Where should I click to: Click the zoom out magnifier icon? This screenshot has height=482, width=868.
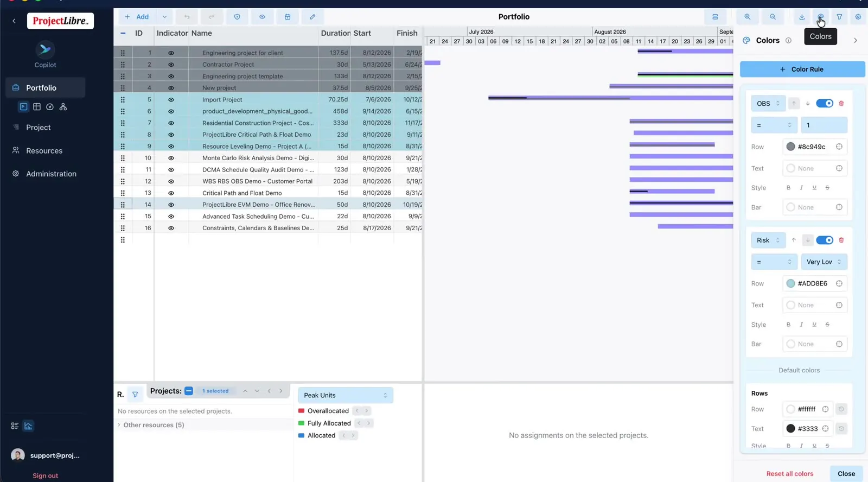tap(773, 17)
